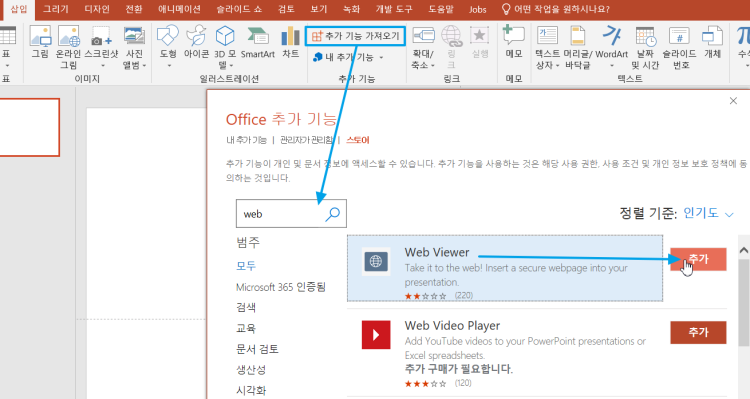
Task: Open the 텍스트 상자 dropdown
Action: tap(547, 47)
